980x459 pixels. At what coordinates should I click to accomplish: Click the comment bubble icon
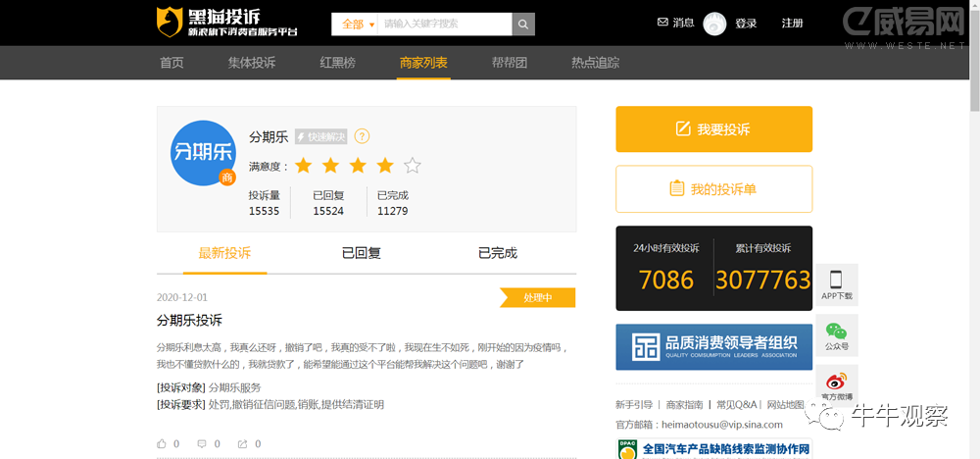tap(202, 443)
